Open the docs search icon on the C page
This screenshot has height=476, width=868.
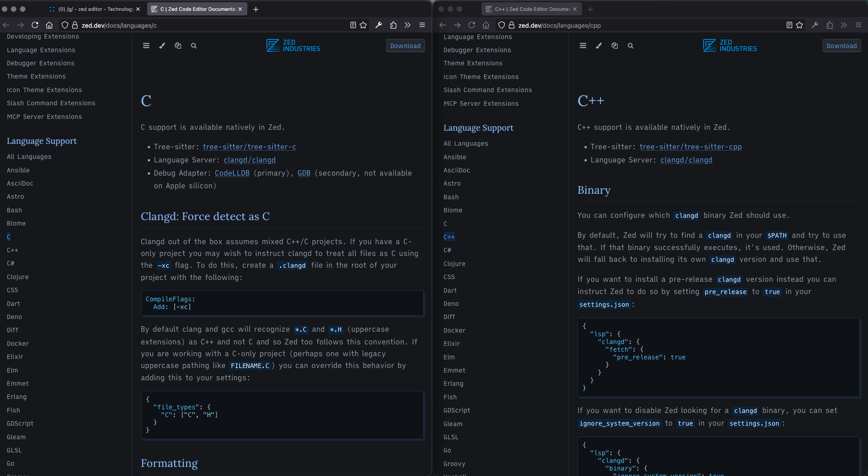click(x=194, y=46)
